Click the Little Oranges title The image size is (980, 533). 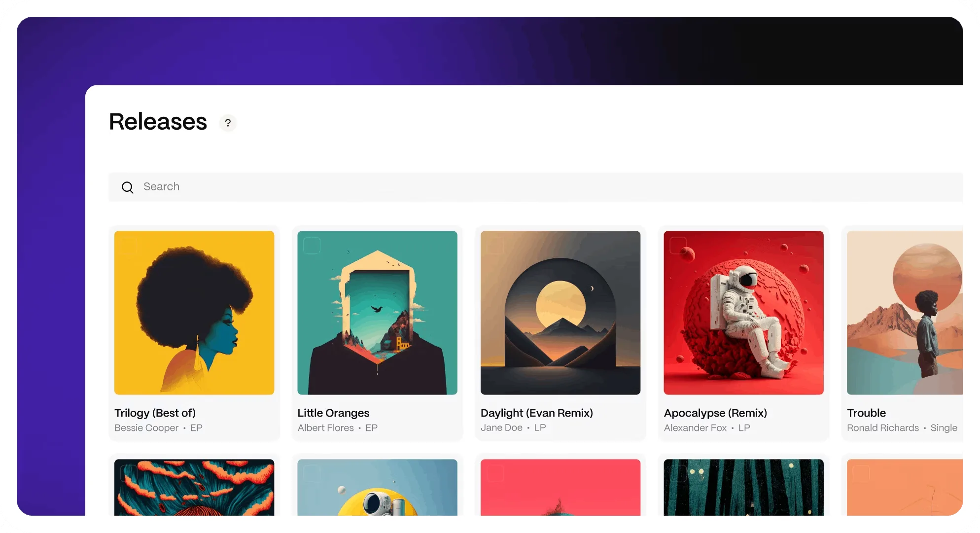(x=334, y=413)
